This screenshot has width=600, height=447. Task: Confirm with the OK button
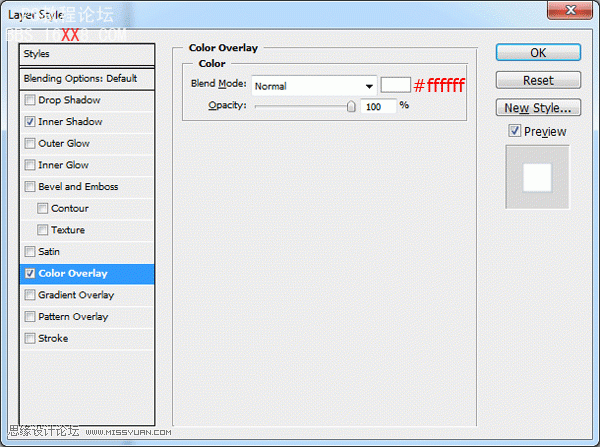pyautogui.click(x=538, y=52)
